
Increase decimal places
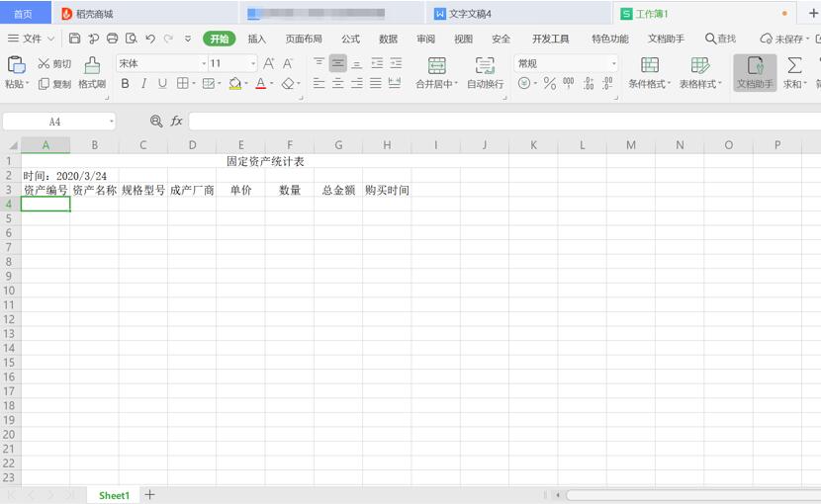pyautogui.click(x=589, y=83)
